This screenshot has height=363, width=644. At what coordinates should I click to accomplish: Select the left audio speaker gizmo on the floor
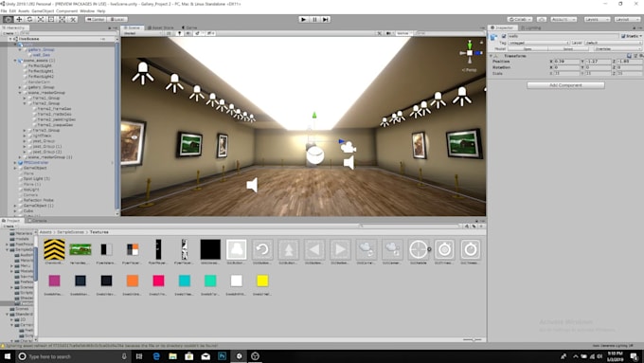[x=252, y=185]
